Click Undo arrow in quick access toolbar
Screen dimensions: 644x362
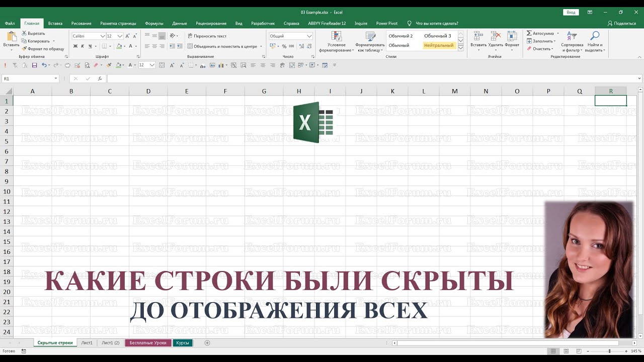44,65
